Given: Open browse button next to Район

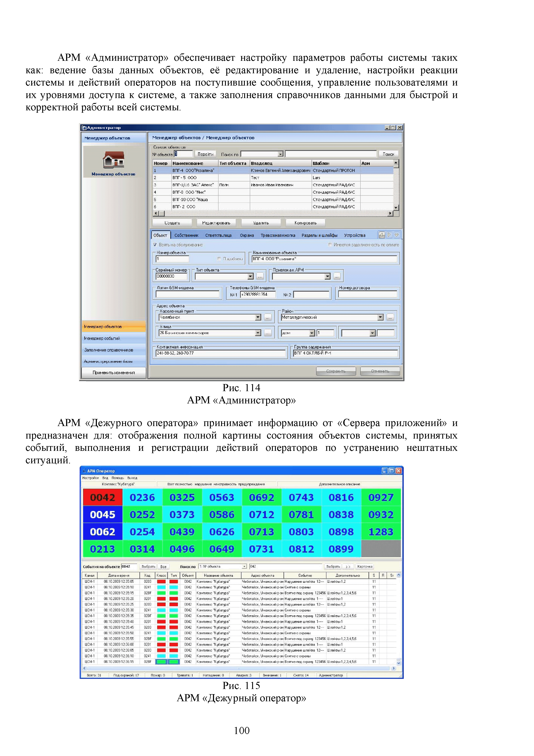Looking at the screenshot, I should click(x=390, y=317).
